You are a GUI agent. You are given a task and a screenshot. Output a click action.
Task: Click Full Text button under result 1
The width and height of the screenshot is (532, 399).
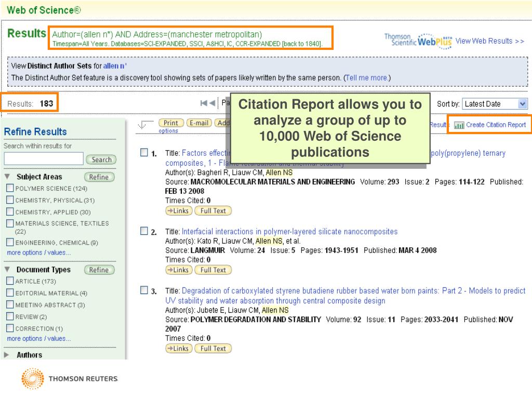[x=213, y=211]
